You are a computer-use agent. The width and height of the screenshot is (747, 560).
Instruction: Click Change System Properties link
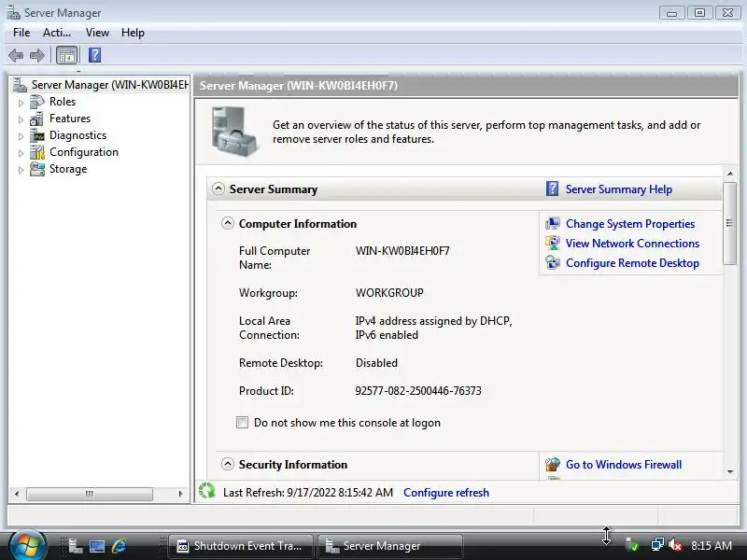(629, 223)
